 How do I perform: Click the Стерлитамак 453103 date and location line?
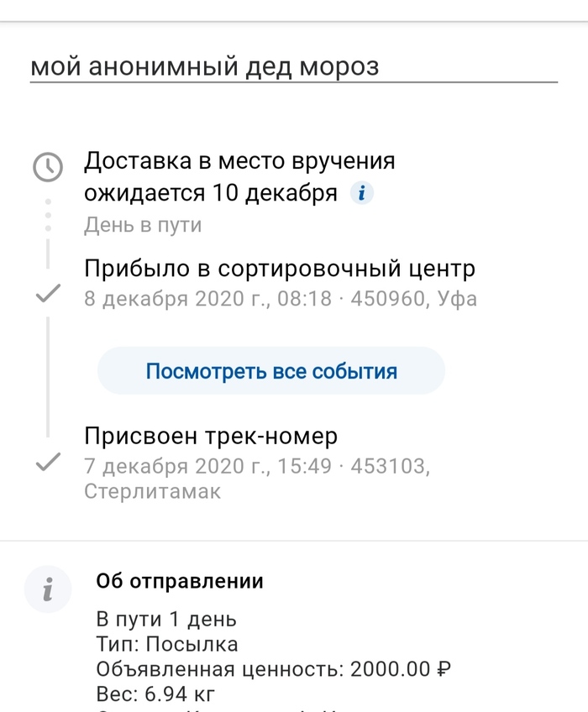click(x=256, y=478)
